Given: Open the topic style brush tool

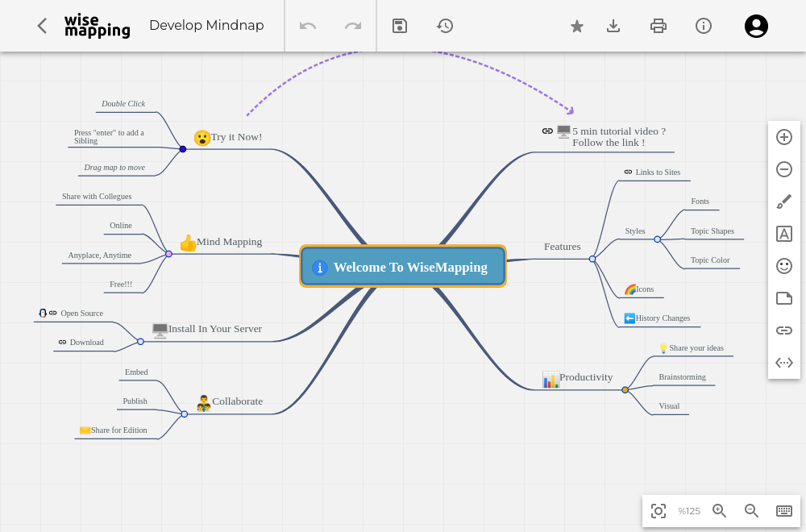Looking at the screenshot, I should [x=784, y=202].
